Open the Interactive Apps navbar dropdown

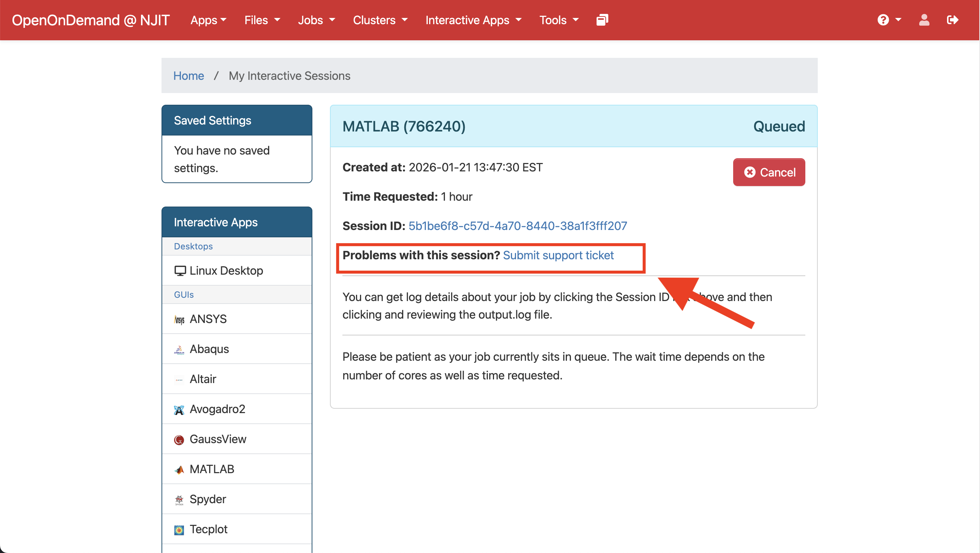(x=473, y=20)
